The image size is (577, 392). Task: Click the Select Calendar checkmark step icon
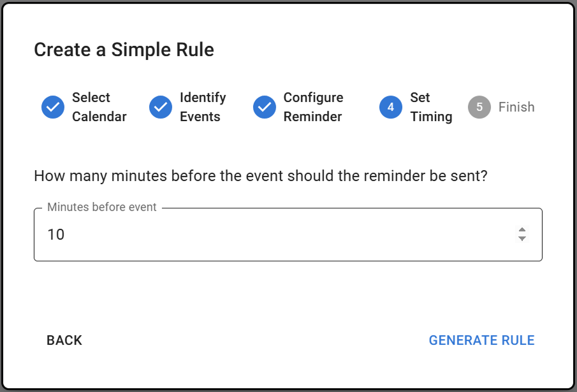pyautogui.click(x=53, y=107)
